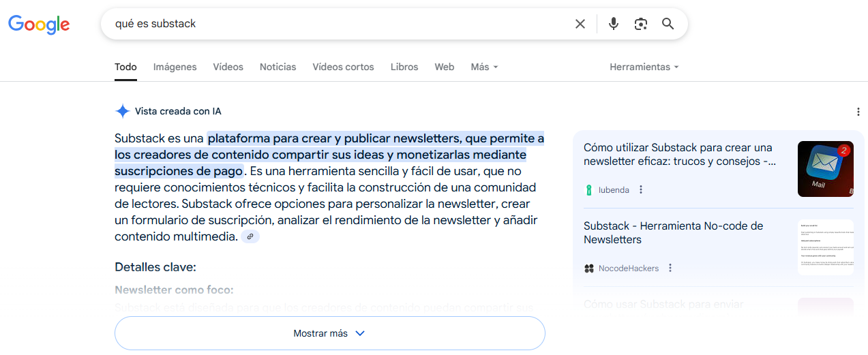
Task: Go to the Web tab
Action: pyautogui.click(x=445, y=67)
